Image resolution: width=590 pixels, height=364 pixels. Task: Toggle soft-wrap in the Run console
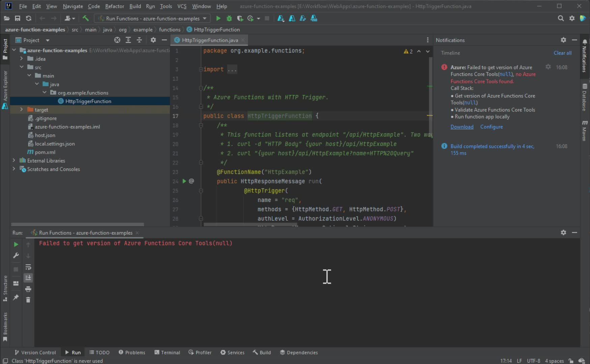tap(28, 267)
